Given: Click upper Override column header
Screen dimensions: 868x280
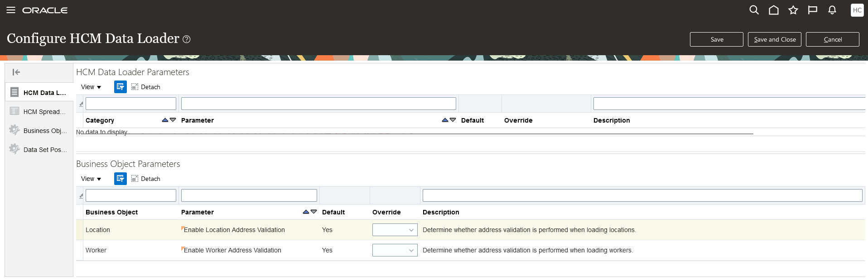Looking at the screenshot, I should [518, 120].
